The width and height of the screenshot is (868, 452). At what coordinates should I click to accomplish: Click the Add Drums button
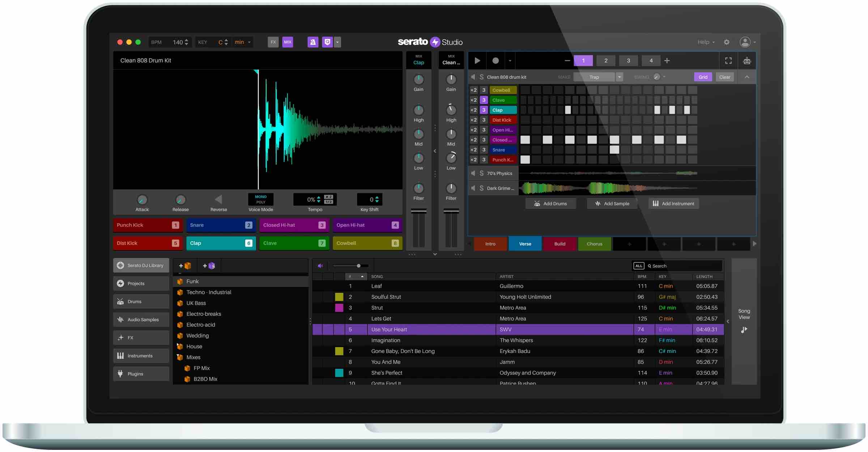[550, 204]
